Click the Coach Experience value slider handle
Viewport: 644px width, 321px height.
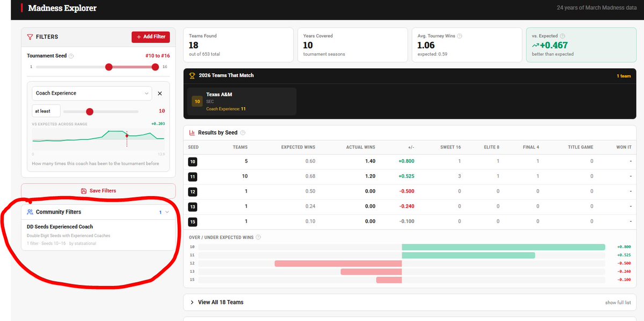pyautogui.click(x=90, y=111)
